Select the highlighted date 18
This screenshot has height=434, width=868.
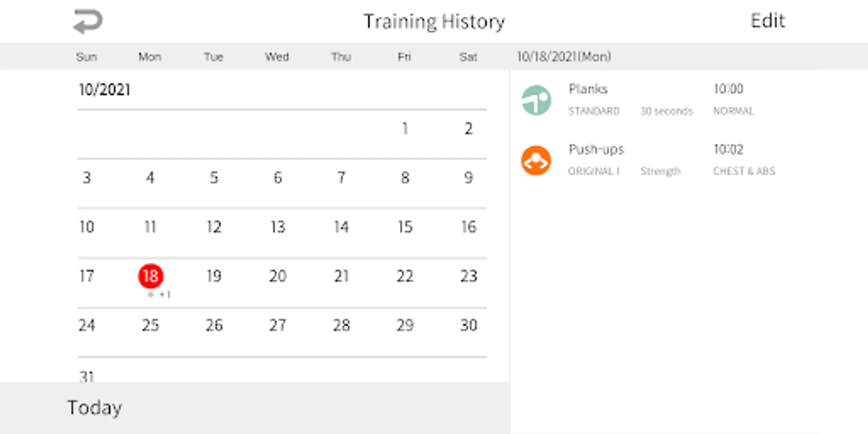tap(150, 276)
